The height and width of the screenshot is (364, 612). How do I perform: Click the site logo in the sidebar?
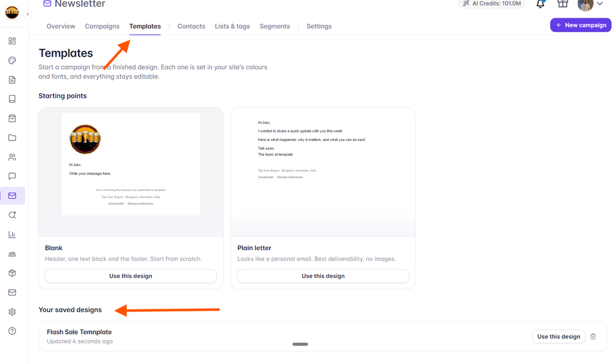(x=12, y=12)
